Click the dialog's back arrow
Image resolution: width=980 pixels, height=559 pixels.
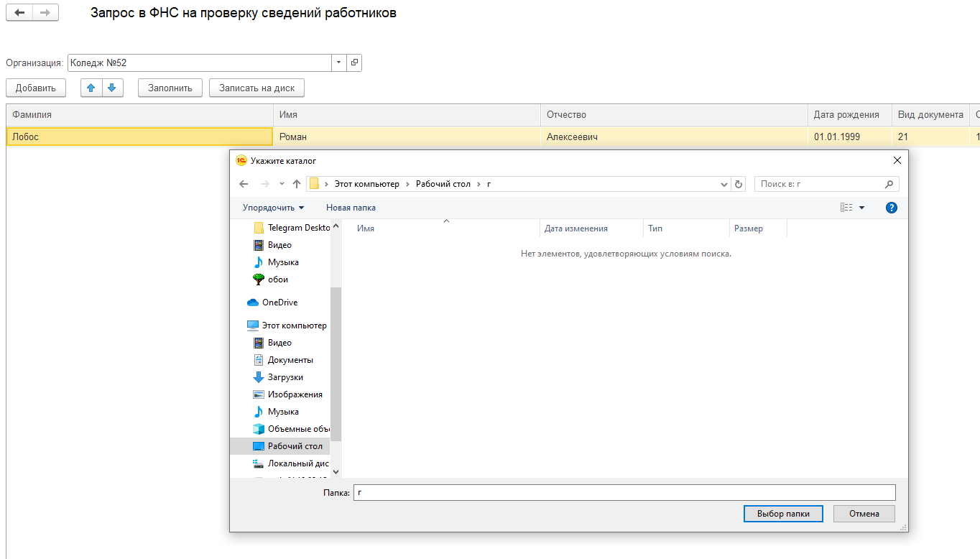point(244,184)
